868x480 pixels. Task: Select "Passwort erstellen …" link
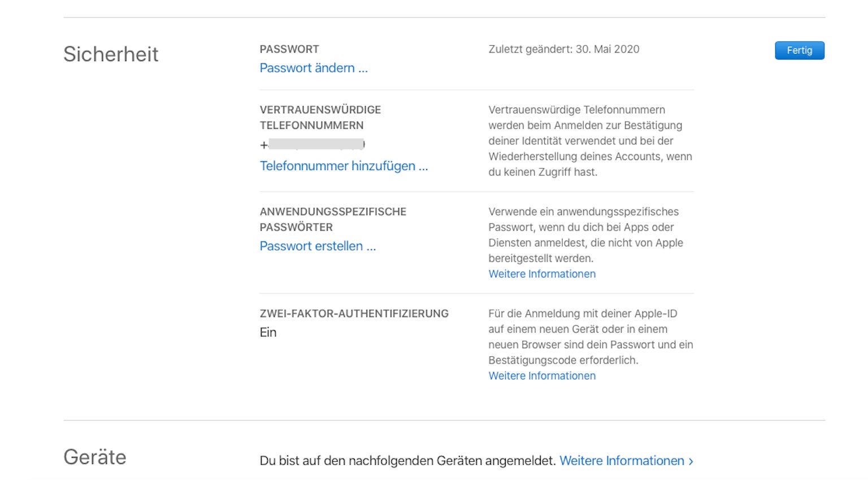[x=318, y=247]
